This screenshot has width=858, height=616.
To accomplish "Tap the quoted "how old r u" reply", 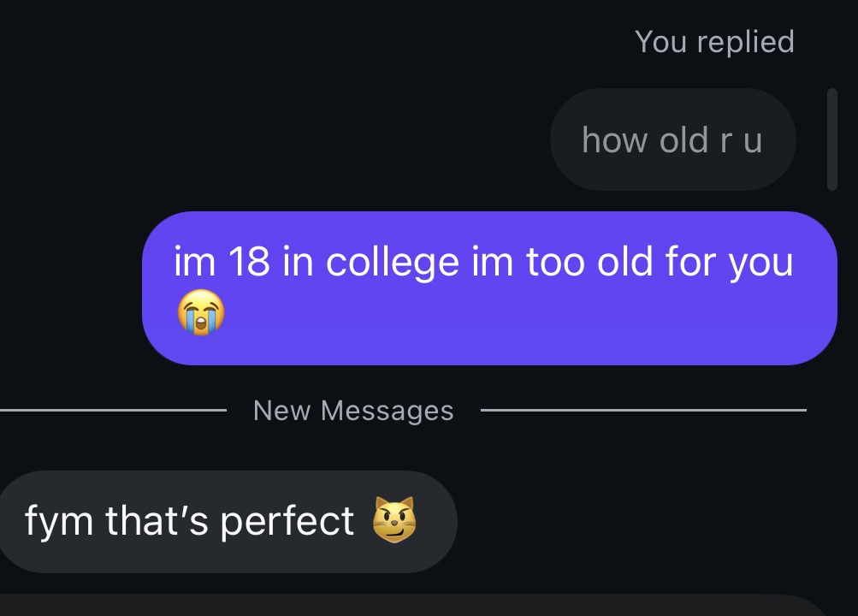I will pos(672,139).
